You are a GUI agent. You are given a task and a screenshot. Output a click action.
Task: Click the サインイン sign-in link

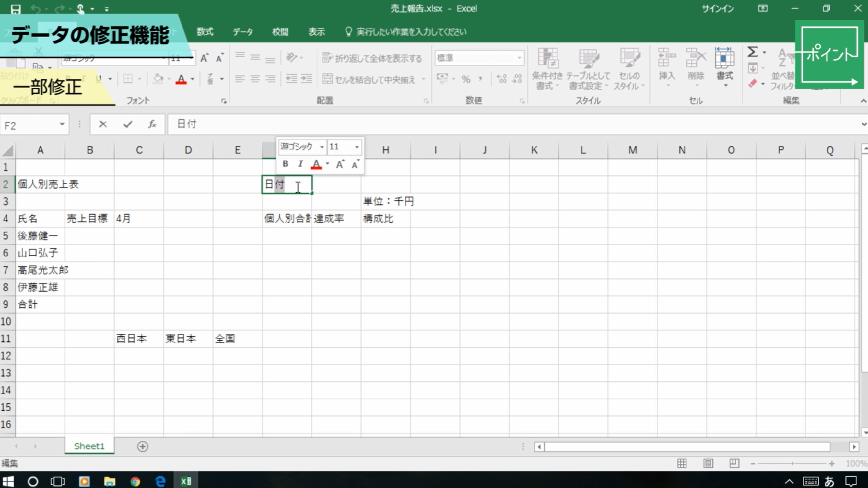point(718,9)
